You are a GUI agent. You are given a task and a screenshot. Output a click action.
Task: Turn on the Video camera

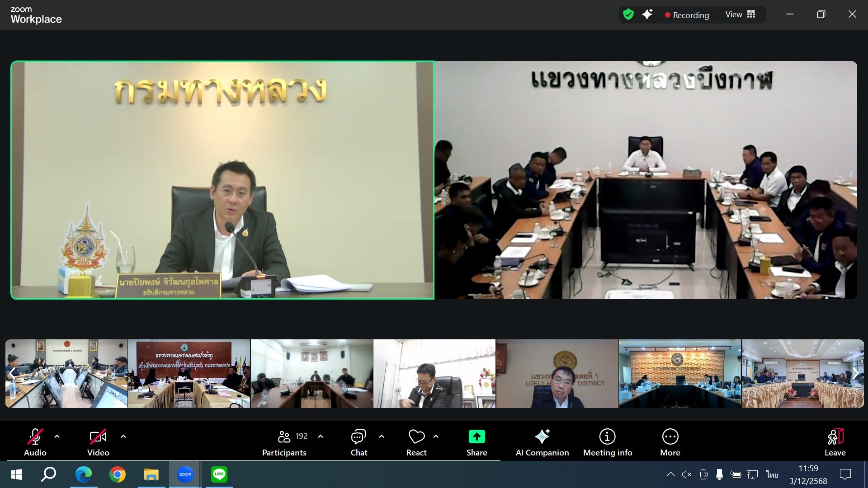pyautogui.click(x=98, y=437)
